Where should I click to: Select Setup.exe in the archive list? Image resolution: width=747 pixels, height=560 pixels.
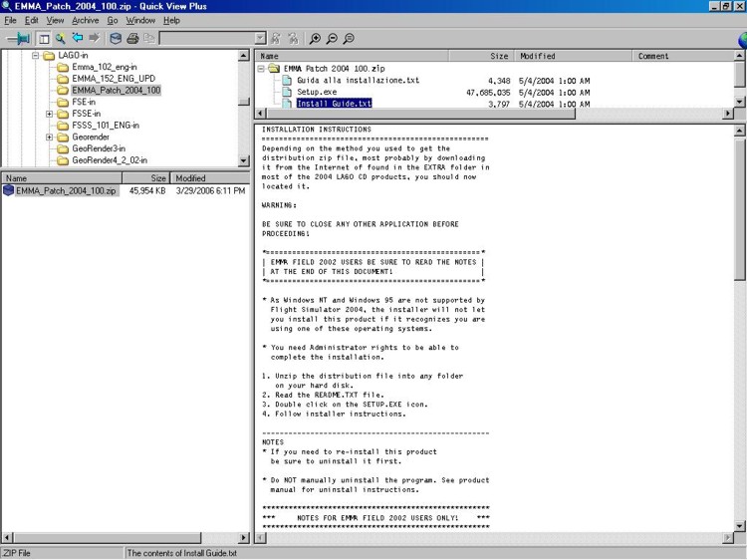click(x=317, y=92)
